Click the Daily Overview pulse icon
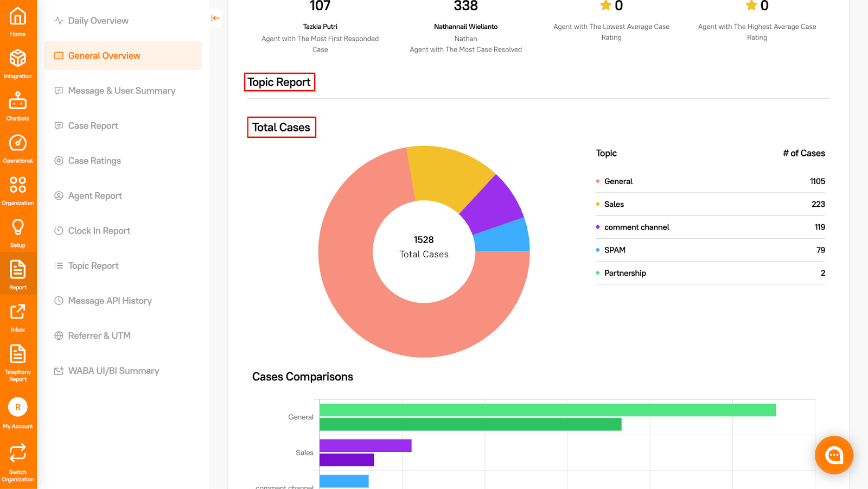The width and height of the screenshot is (868, 489). tap(59, 21)
